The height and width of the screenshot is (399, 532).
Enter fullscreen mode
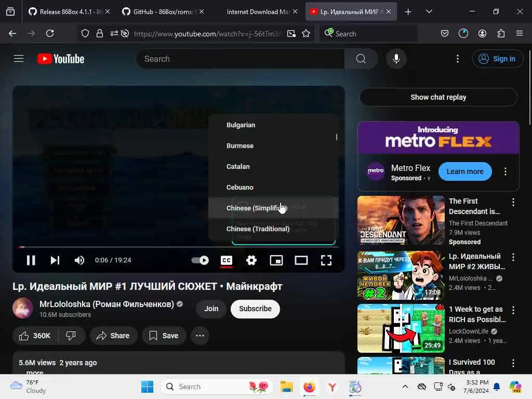[326, 260]
